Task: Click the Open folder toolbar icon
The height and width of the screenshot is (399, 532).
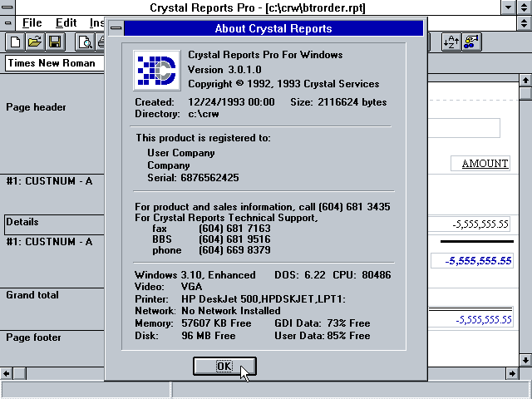Action: (x=35, y=42)
